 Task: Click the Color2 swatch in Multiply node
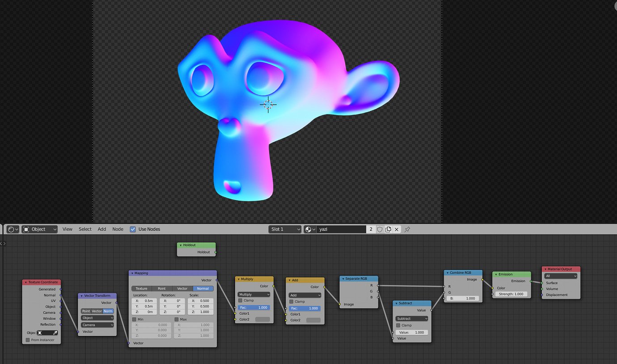click(262, 319)
